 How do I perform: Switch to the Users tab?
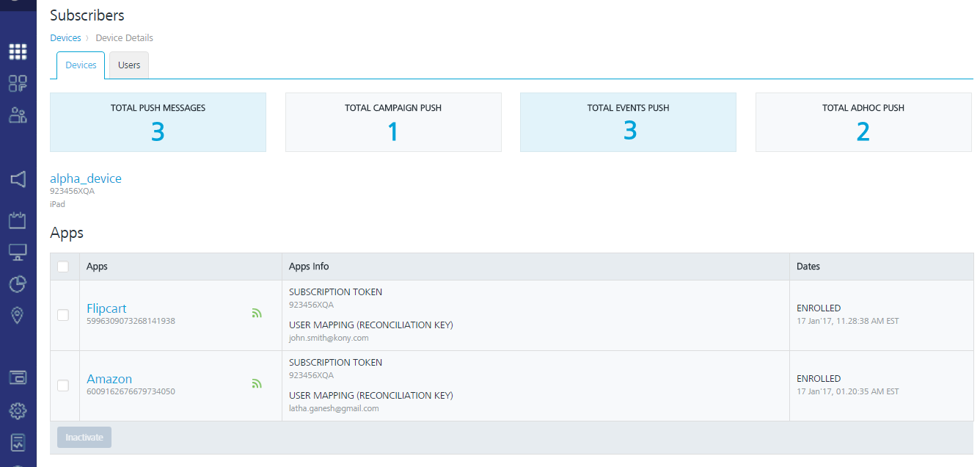tap(129, 65)
